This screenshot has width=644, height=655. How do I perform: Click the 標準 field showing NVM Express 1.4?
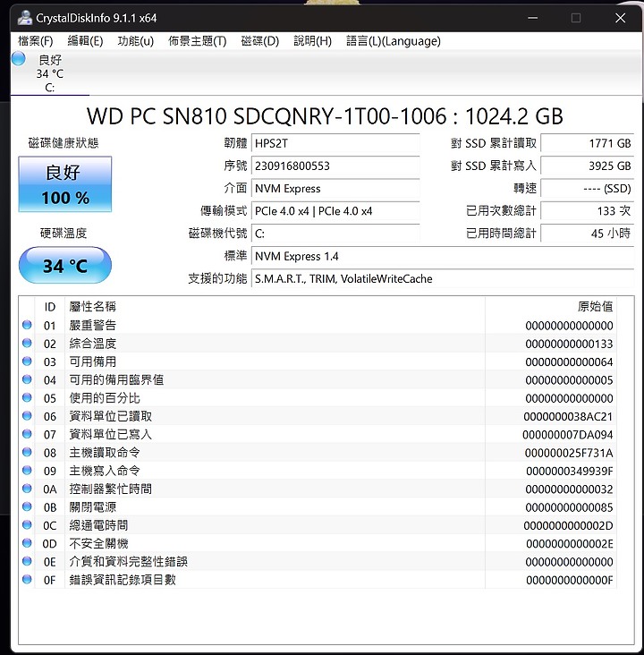click(443, 256)
